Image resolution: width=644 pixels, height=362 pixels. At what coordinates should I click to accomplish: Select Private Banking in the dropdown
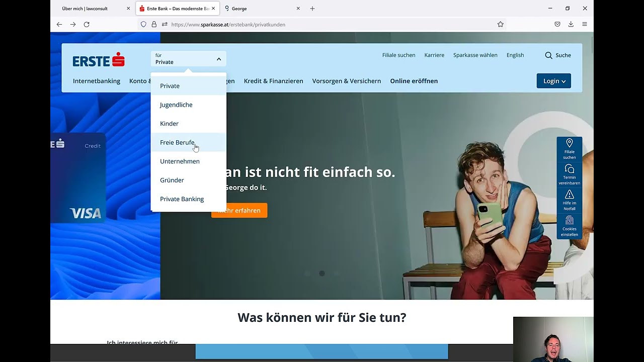(x=188, y=199)
